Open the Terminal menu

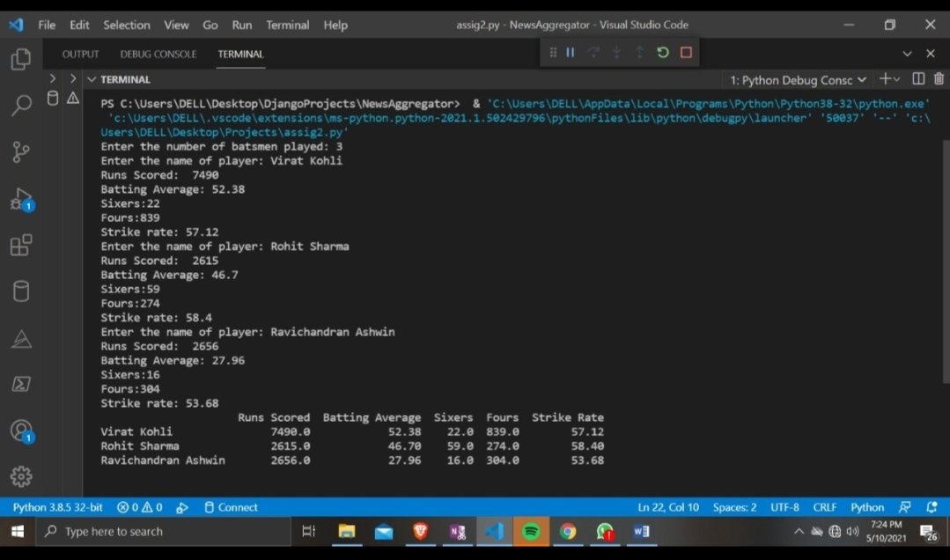(x=288, y=25)
